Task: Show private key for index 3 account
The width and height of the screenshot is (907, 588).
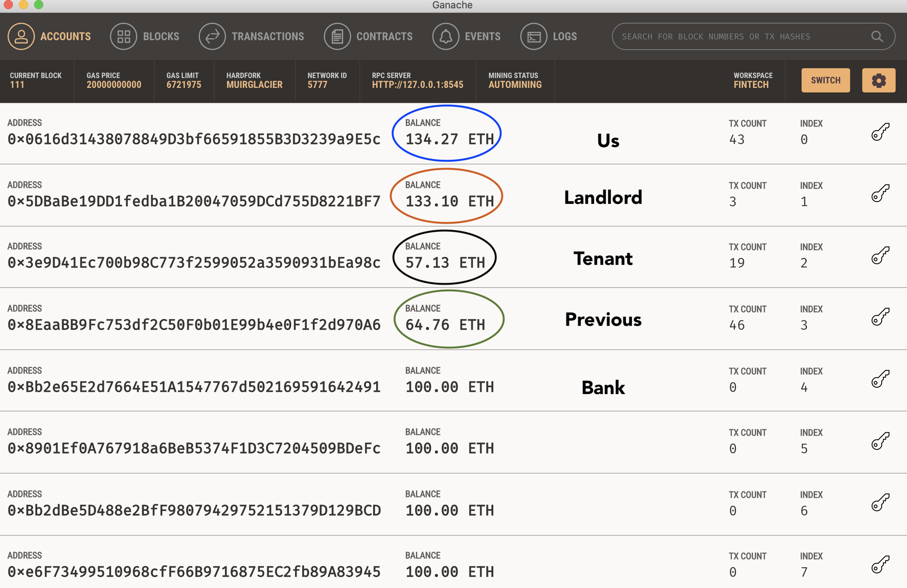Action: (880, 317)
